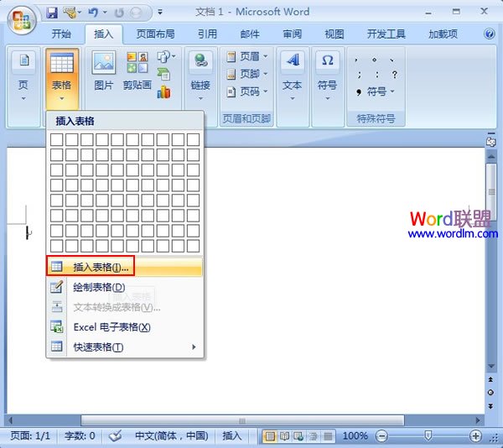Screen dimensions: 503x448
Task: Click the horizontal scrollbar thumb
Action: pyautogui.click(x=242, y=420)
